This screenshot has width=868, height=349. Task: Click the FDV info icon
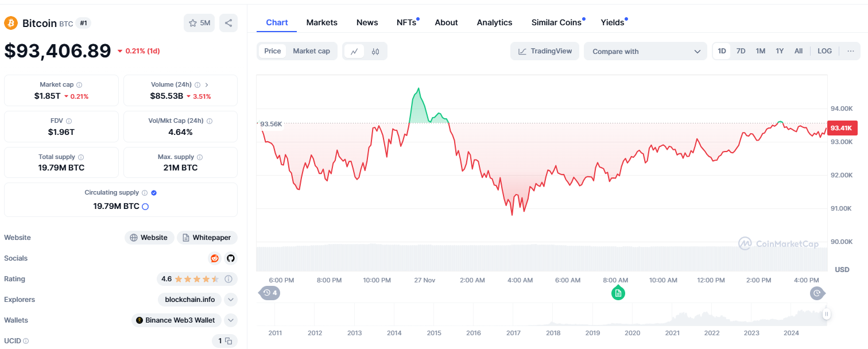point(69,121)
